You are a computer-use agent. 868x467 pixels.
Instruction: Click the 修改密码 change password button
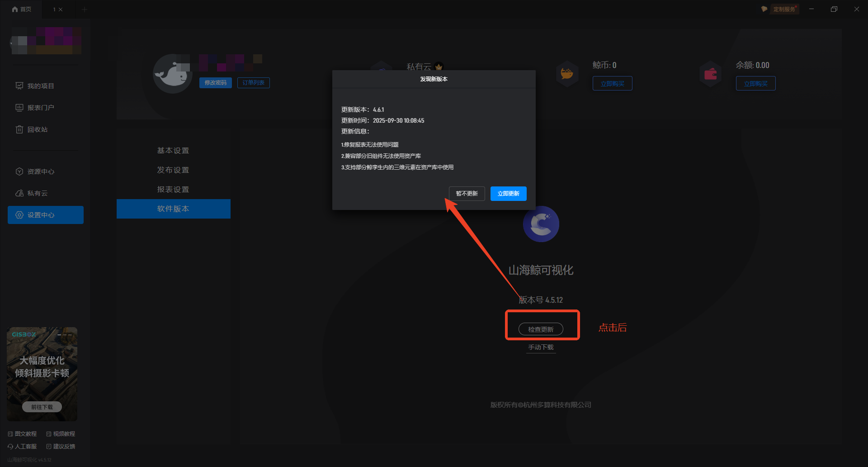[x=215, y=83]
